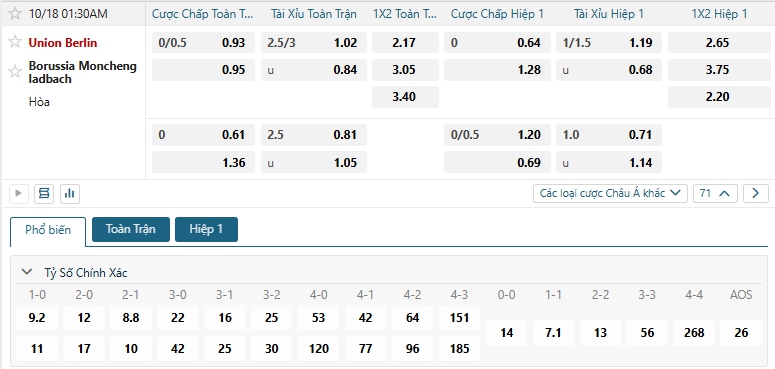Select draw odds 3.40 full match
This screenshot has height=369, width=775.
click(x=405, y=97)
